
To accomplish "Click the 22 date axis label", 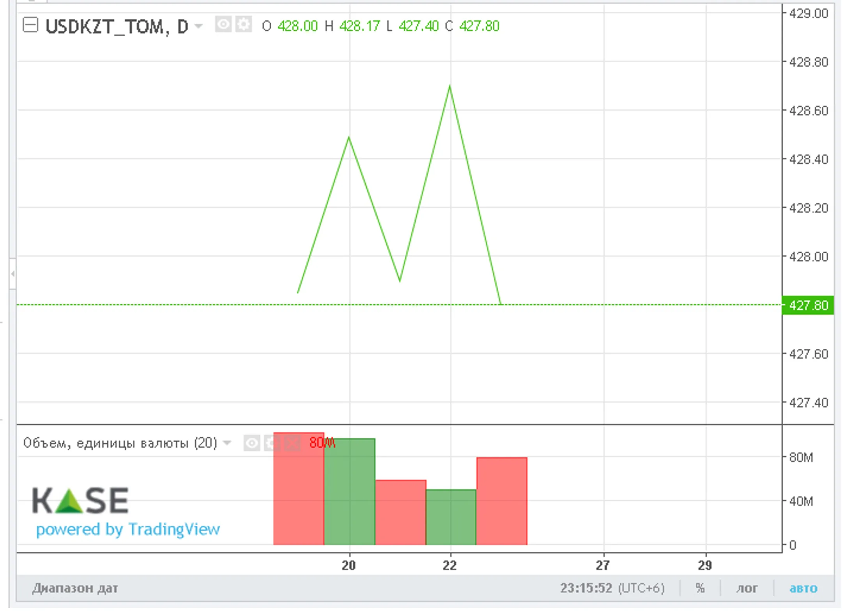I will [449, 565].
